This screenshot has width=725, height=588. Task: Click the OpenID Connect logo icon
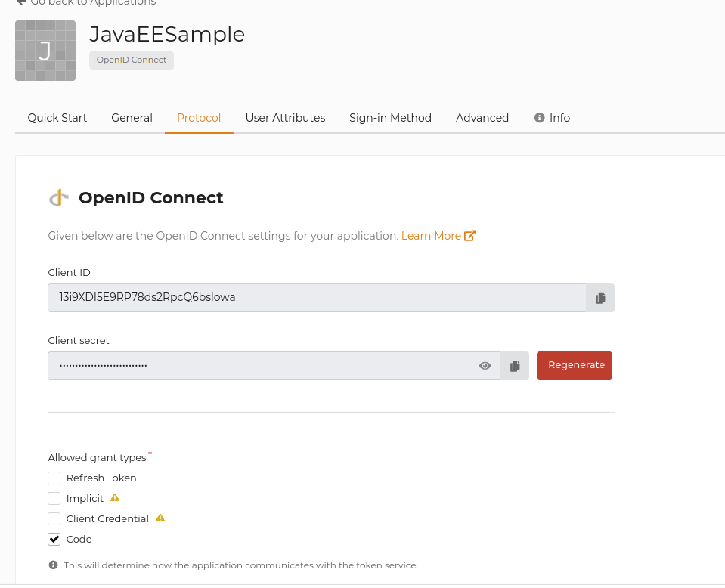pos(58,197)
